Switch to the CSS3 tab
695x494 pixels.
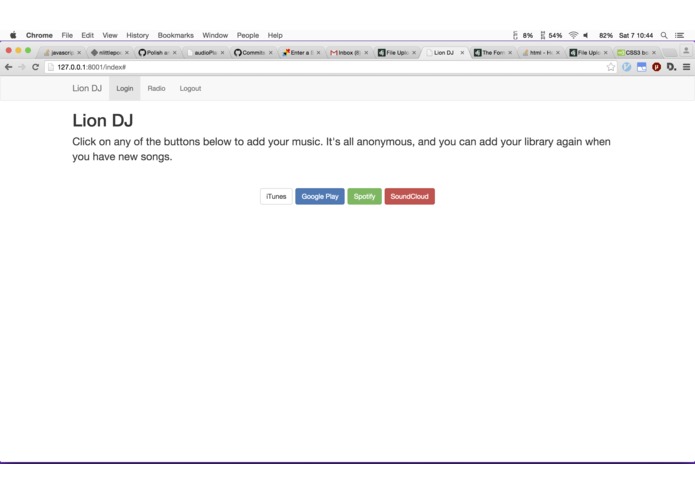pos(635,52)
